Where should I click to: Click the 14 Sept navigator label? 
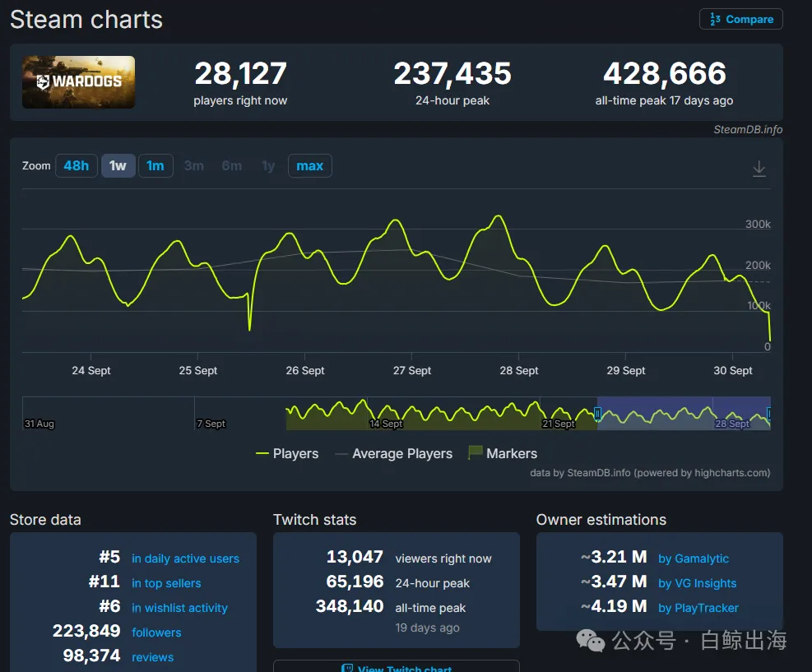pos(386,424)
